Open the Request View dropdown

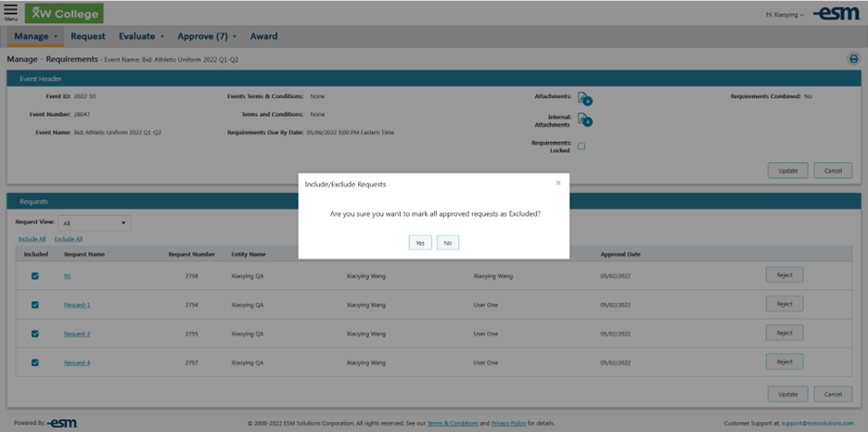[94, 222]
